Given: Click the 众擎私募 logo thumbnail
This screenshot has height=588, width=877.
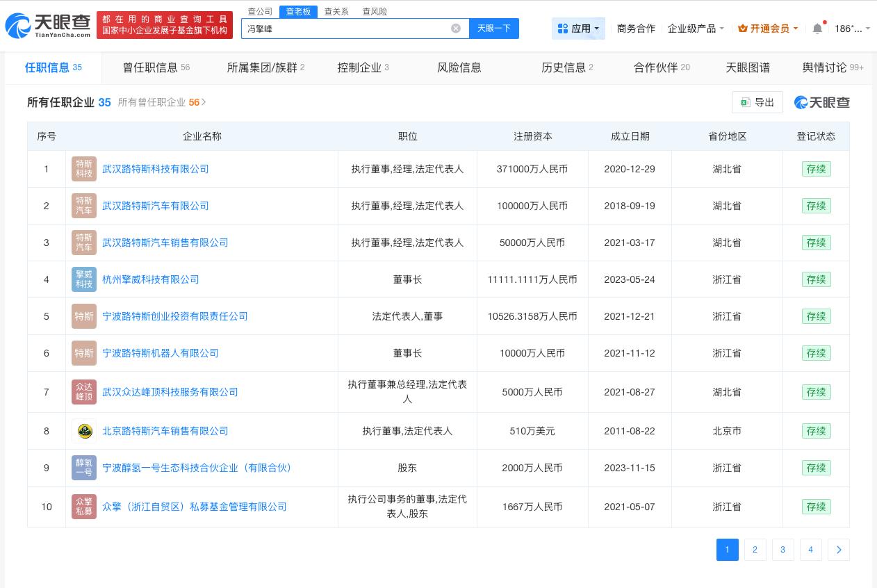Looking at the screenshot, I should 84,507.
